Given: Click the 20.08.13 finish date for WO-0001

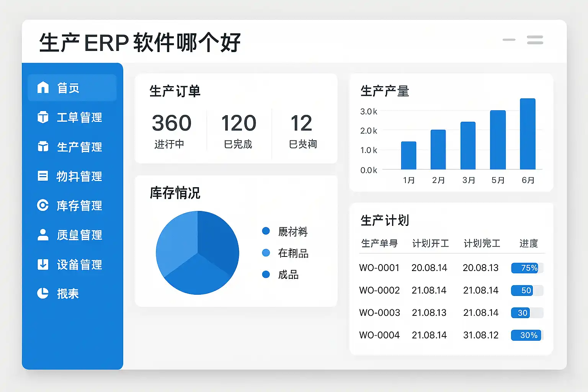Looking at the screenshot, I should click(480, 268).
